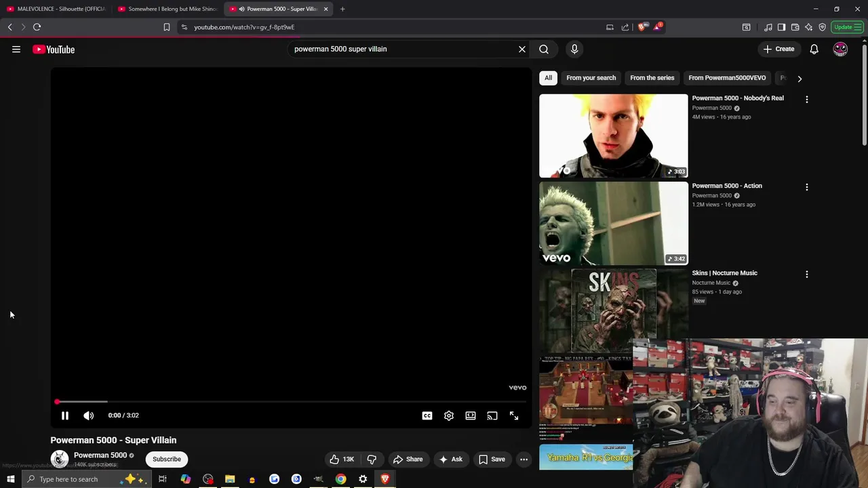Viewport: 868px width, 488px height.
Task: Like the video with 13K likes
Action: (342, 459)
